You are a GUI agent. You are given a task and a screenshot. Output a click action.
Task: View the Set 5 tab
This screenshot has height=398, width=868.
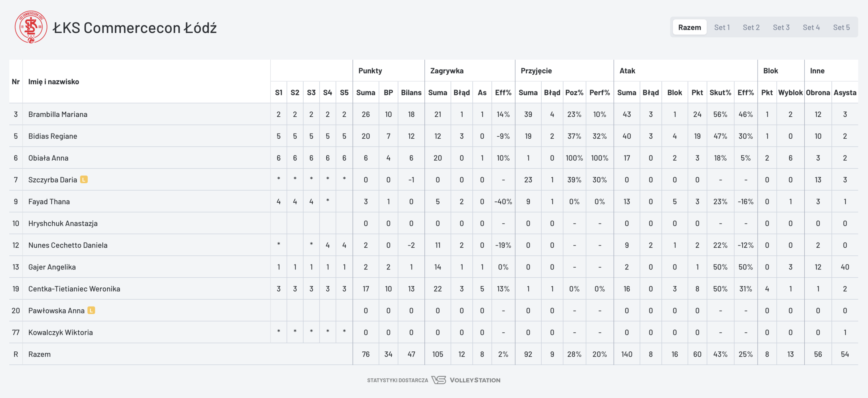coord(841,27)
